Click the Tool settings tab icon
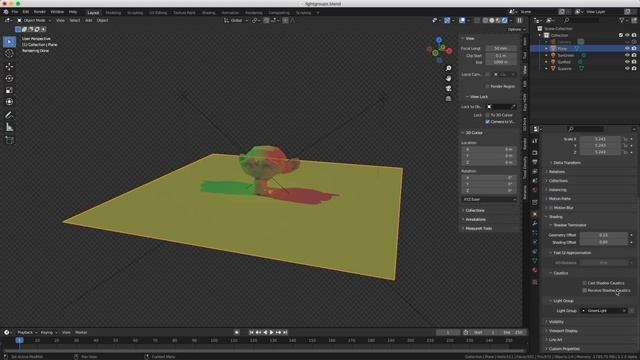 click(535, 141)
